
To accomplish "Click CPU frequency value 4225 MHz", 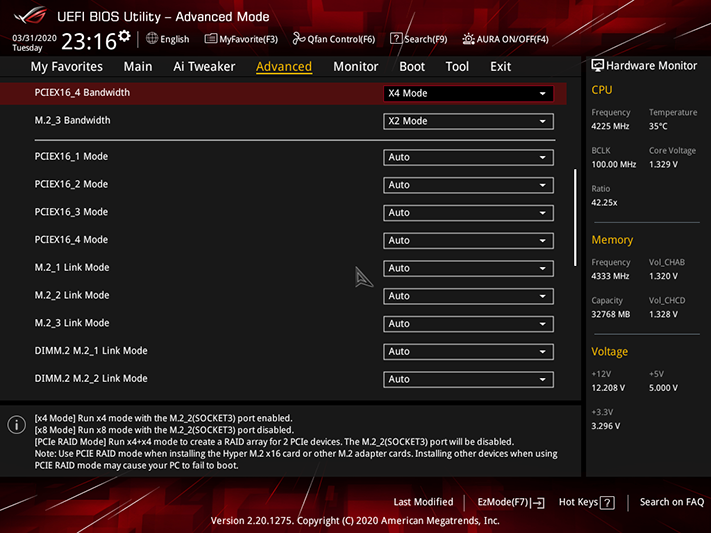I will pyautogui.click(x=610, y=126).
